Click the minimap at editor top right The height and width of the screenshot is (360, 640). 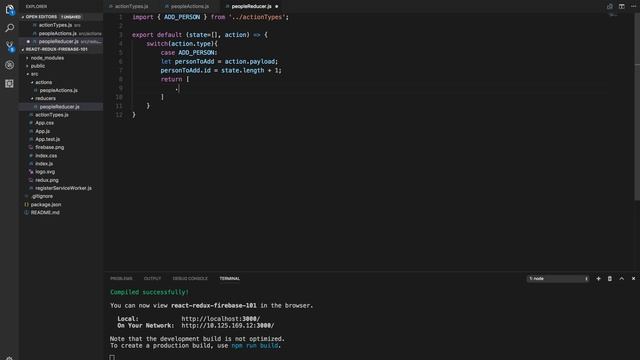613,16
